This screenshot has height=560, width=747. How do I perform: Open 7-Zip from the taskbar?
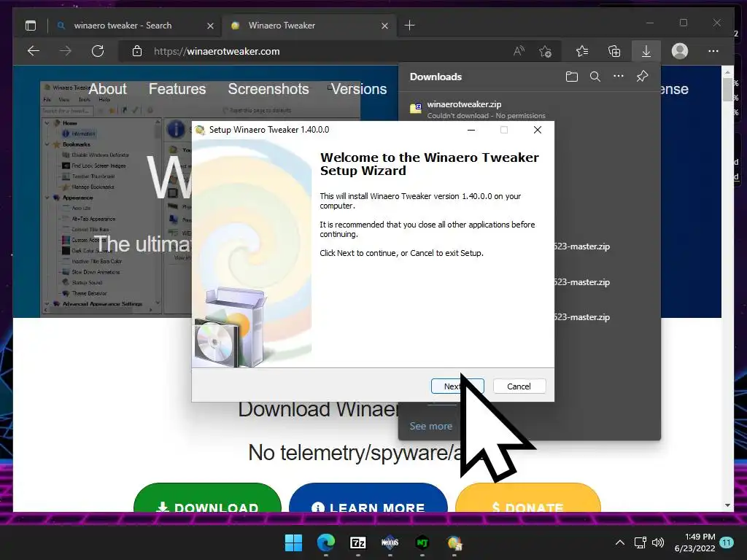click(357, 542)
